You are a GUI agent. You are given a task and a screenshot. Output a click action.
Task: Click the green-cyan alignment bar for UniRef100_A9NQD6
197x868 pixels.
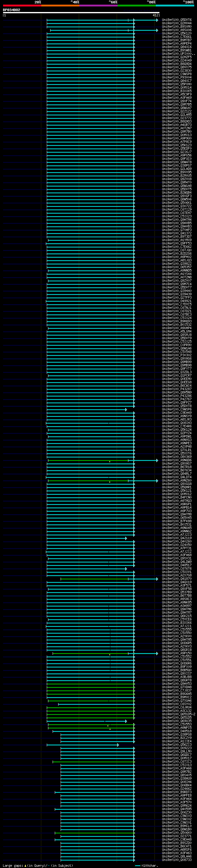tap(103, 460)
